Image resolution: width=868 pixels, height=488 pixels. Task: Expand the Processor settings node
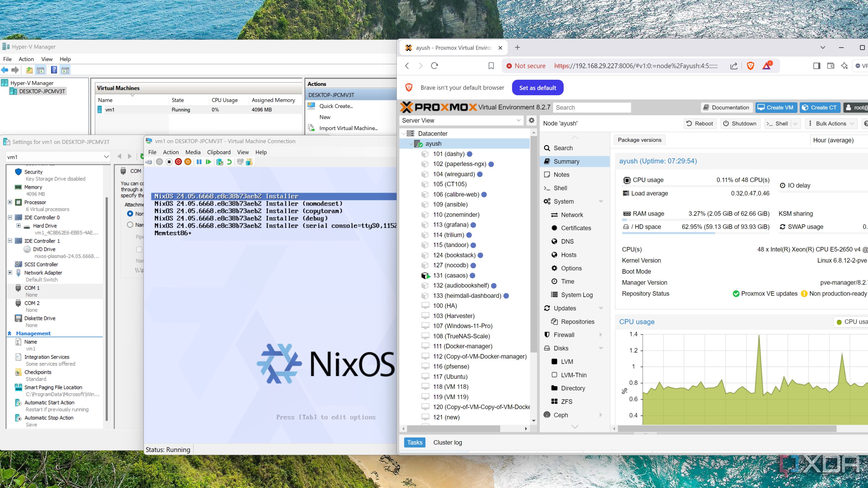click(x=10, y=202)
